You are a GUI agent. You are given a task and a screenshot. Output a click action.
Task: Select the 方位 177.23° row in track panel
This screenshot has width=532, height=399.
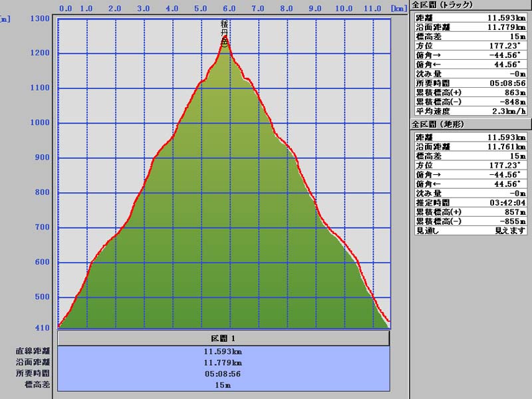tap(470, 46)
